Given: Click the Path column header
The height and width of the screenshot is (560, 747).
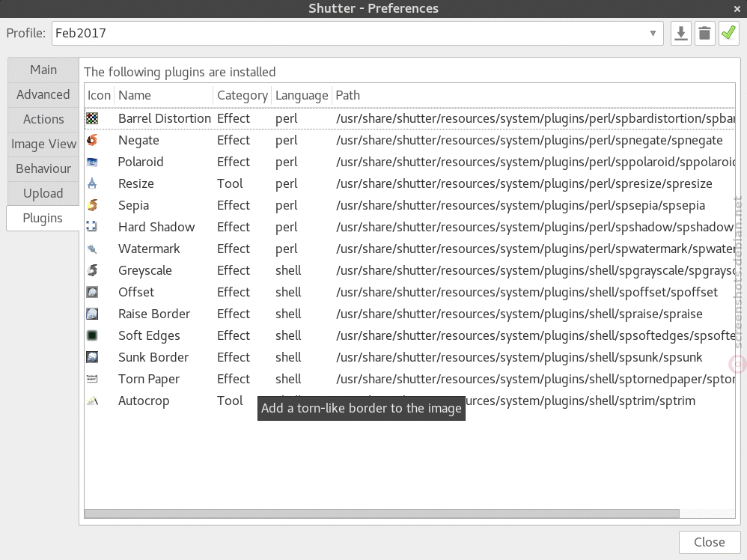Looking at the screenshot, I should (534, 95).
